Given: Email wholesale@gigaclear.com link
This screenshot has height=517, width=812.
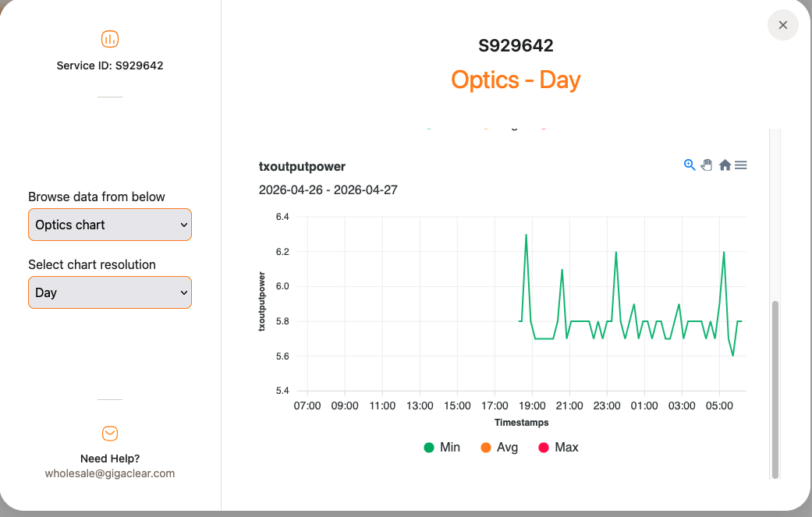Looking at the screenshot, I should 110,473.
